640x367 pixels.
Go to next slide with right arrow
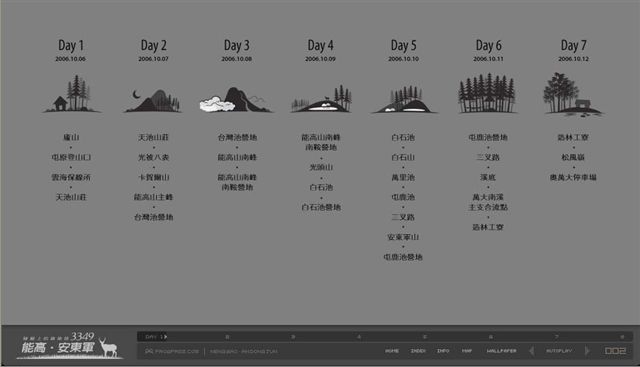tap(587, 351)
